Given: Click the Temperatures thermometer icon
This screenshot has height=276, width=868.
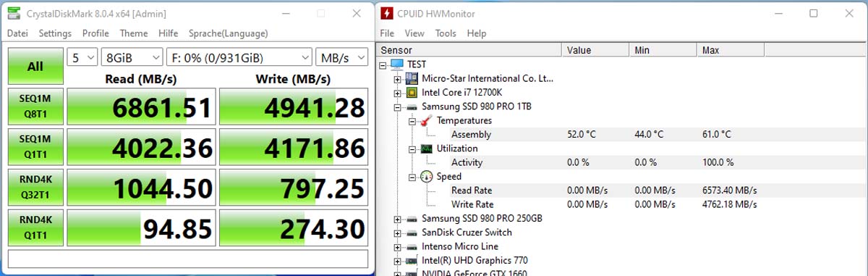Looking at the screenshot, I should click(425, 120).
